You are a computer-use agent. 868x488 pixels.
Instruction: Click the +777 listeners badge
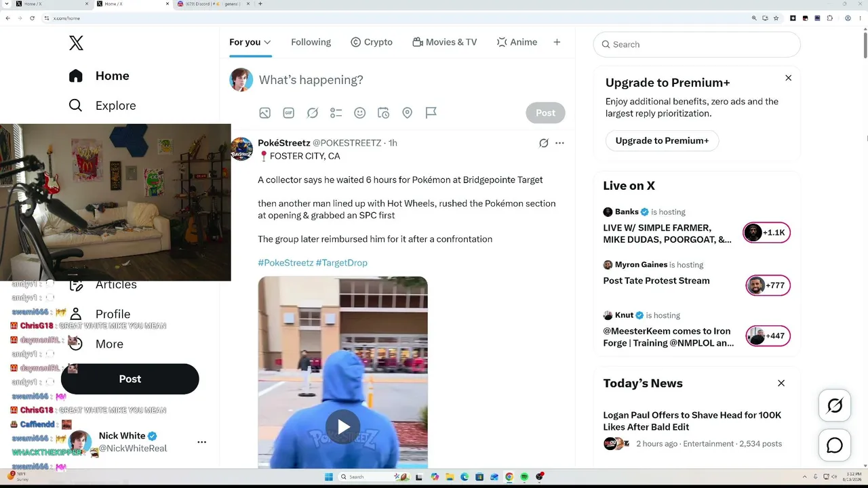pos(768,285)
